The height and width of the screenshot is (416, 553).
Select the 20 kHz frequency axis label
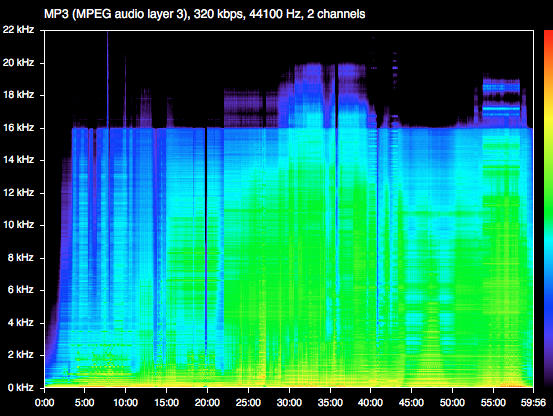click(x=18, y=63)
